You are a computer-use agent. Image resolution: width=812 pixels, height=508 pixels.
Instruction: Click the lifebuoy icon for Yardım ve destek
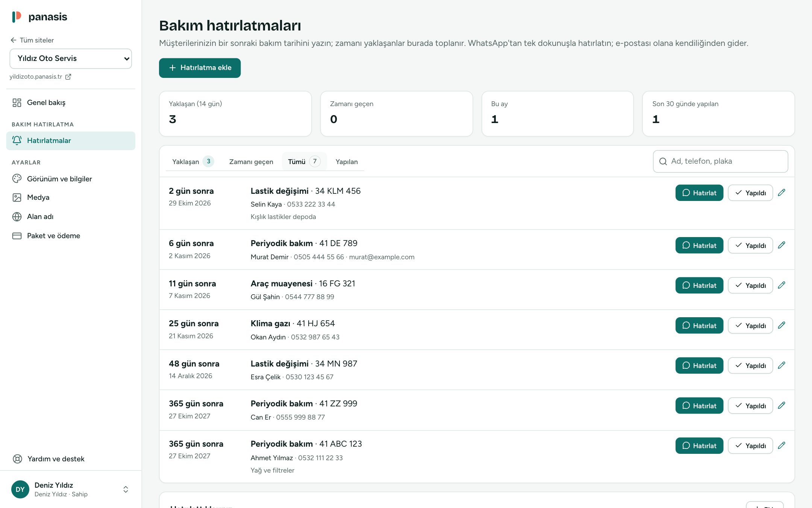point(17,459)
